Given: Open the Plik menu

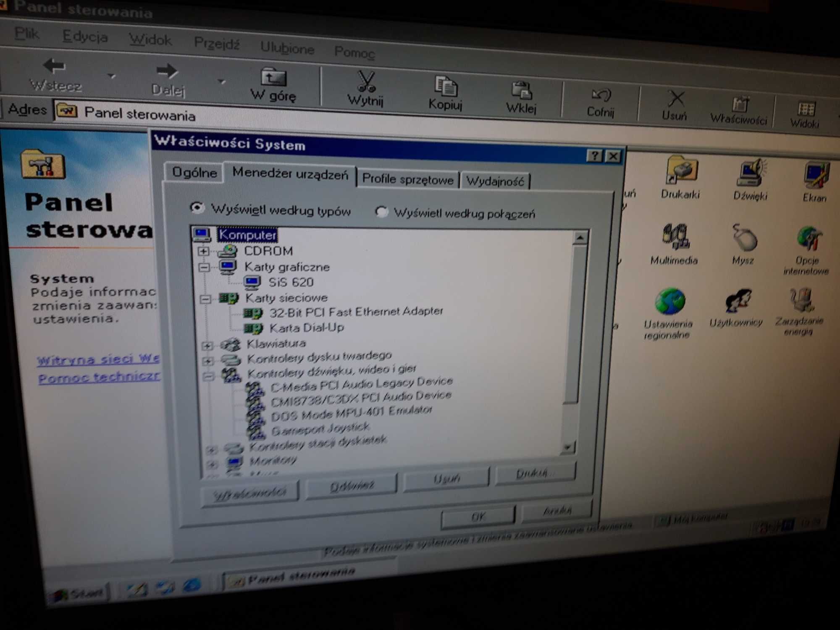Looking at the screenshot, I should tap(26, 34).
